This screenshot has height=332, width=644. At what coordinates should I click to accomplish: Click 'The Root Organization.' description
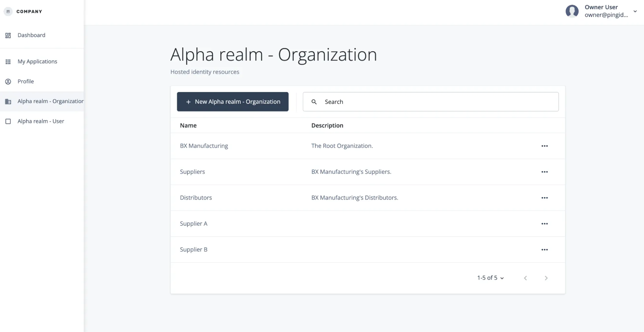click(342, 146)
